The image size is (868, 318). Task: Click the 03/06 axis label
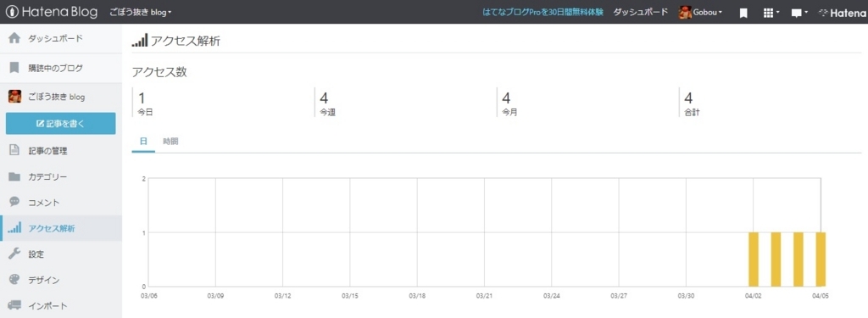[x=148, y=296]
